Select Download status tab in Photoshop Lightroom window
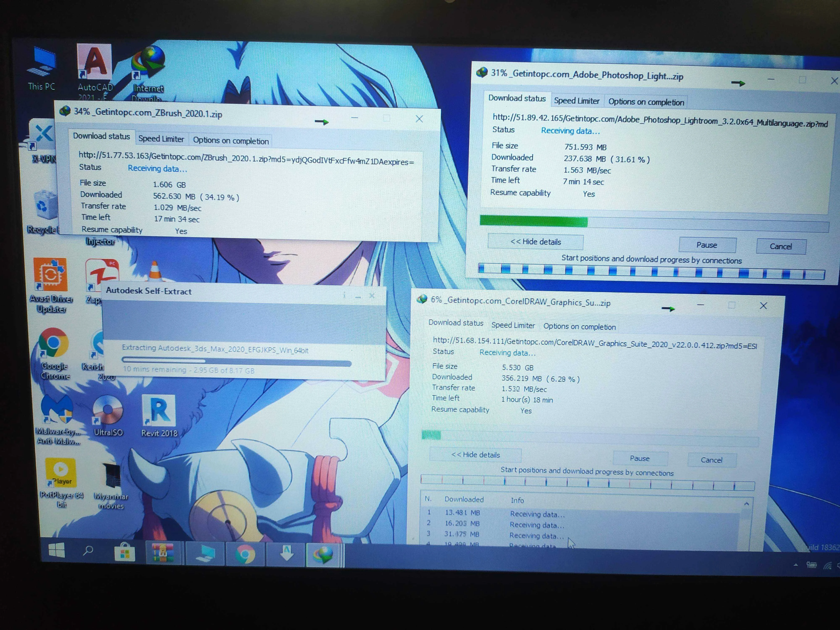840x630 pixels. click(517, 98)
